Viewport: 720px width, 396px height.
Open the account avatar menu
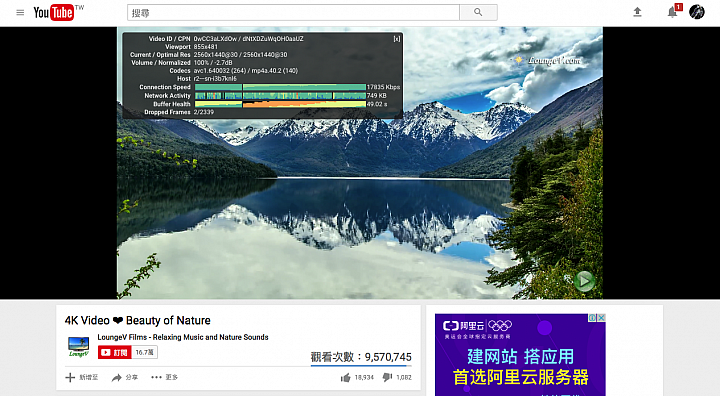pyautogui.click(x=697, y=12)
